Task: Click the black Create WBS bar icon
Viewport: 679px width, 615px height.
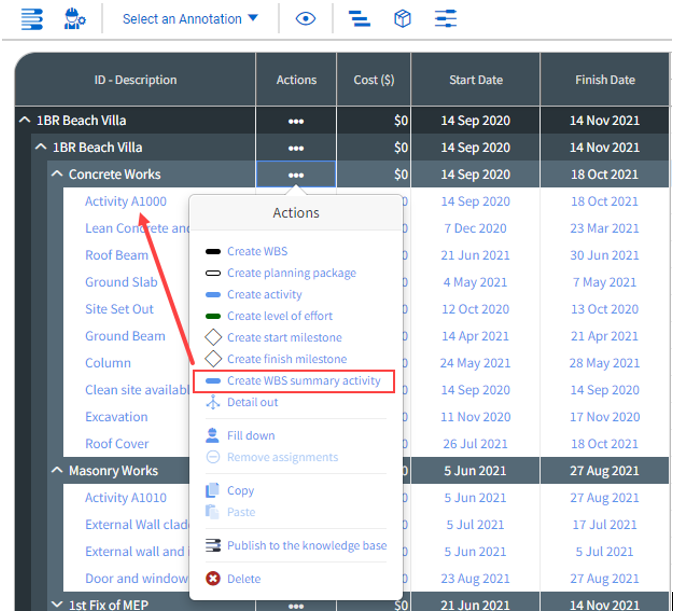Action: (x=213, y=251)
